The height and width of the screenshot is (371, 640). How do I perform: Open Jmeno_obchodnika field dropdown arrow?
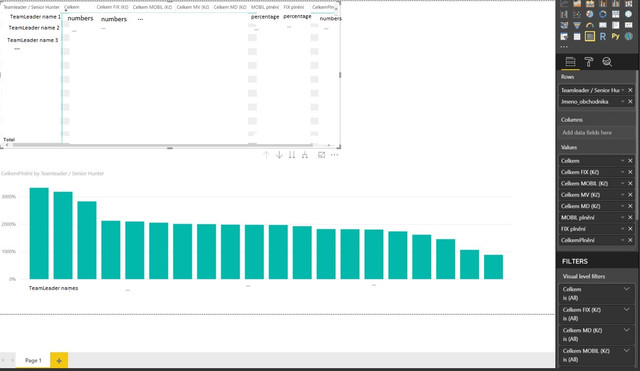coord(623,102)
